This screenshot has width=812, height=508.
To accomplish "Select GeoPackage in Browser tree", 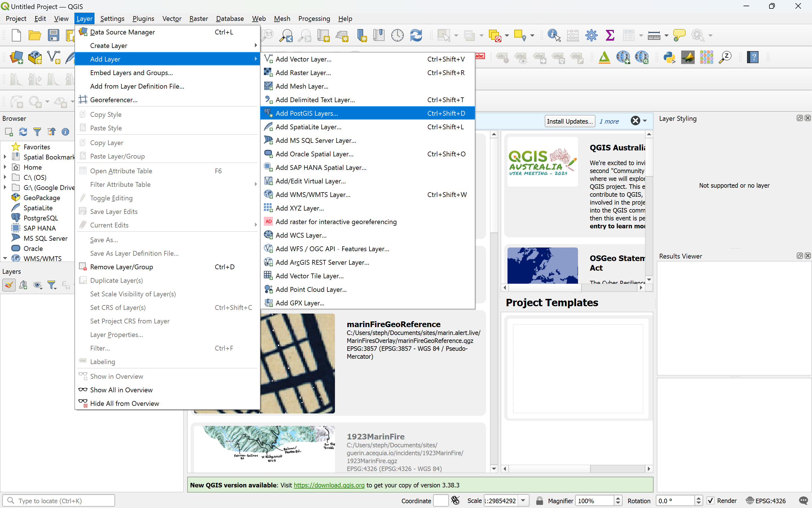I will point(42,198).
